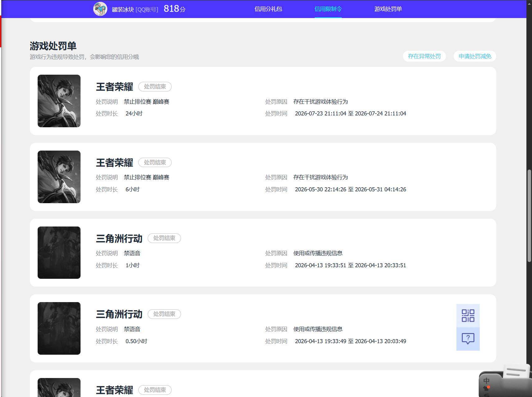This screenshot has width=532, height=397.
Task: Click the 王者荣耀 title on the 6小时 card
Action: tap(114, 163)
